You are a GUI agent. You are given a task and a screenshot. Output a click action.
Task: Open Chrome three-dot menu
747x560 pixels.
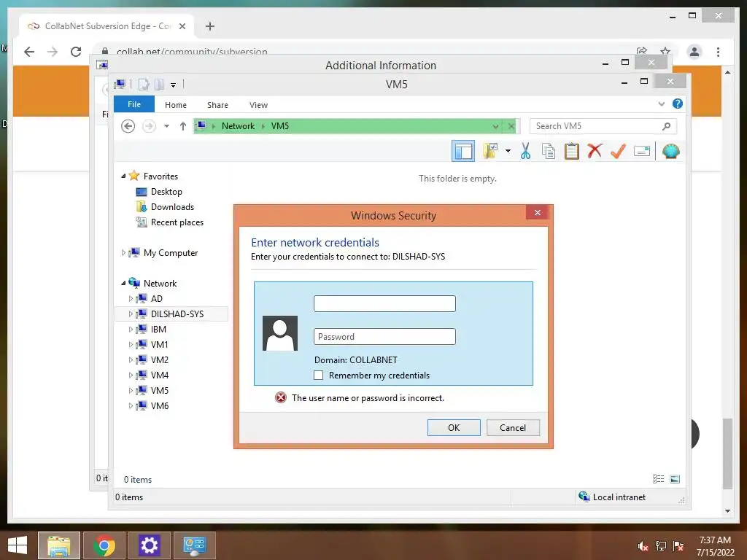pos(718,52)
